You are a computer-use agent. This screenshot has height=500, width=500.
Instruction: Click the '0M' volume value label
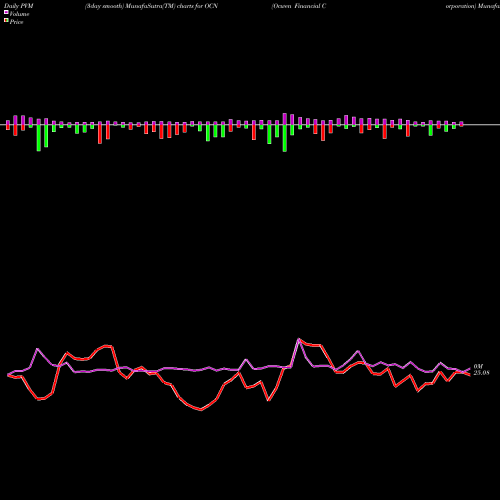point(478,367)
